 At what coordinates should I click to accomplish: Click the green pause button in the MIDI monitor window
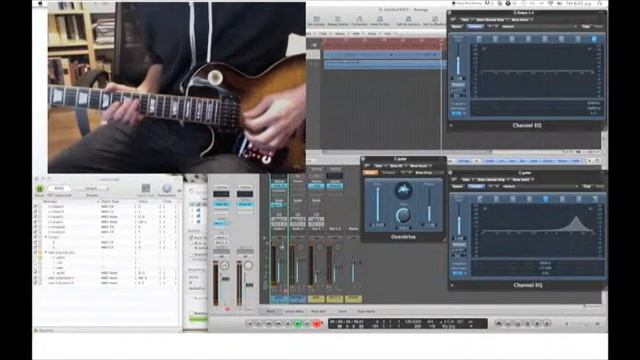[40, 189]
